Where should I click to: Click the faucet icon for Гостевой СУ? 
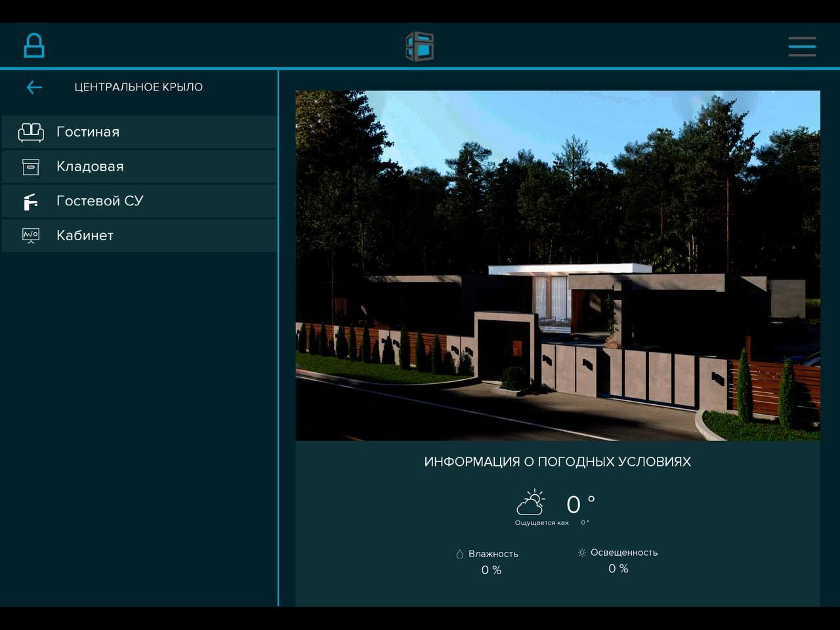pos(31,201)
